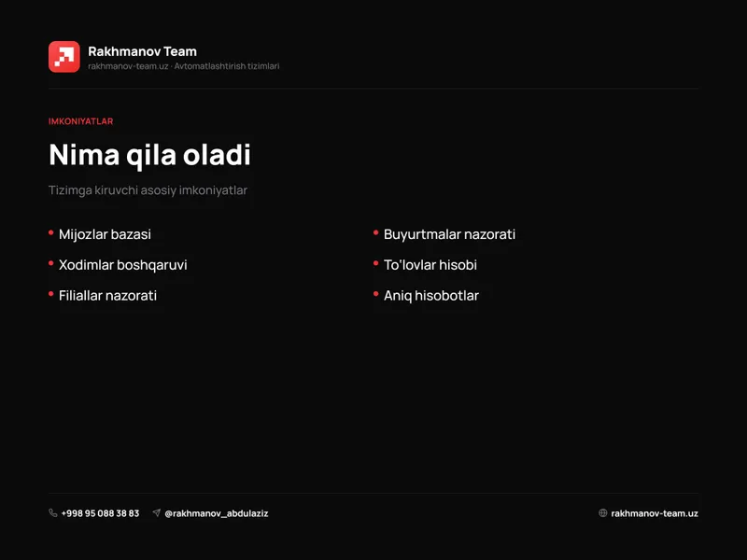Open the rakhmanov-team.uz footer link
This screenshot has width=747, height=560.
click(x=655, y=513)
